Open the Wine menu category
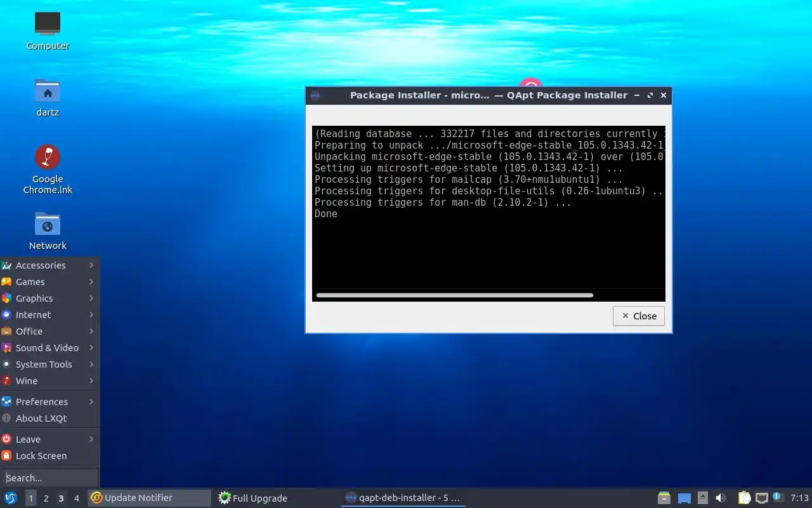Viewport: 812px width, 508px height. pos(49,381)
